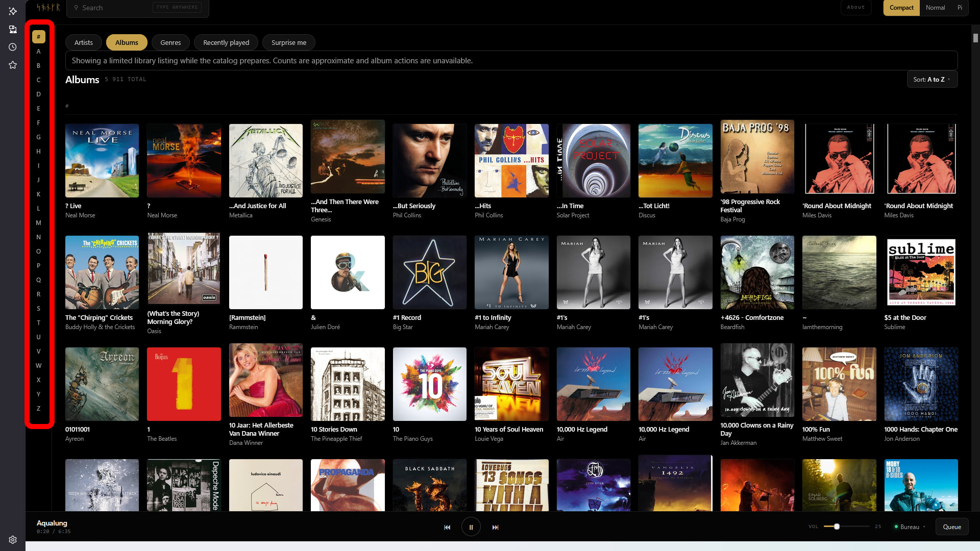The image size is (980, 551).
Task: Switch to the Artists tab
Action: (x=84, y=42)
